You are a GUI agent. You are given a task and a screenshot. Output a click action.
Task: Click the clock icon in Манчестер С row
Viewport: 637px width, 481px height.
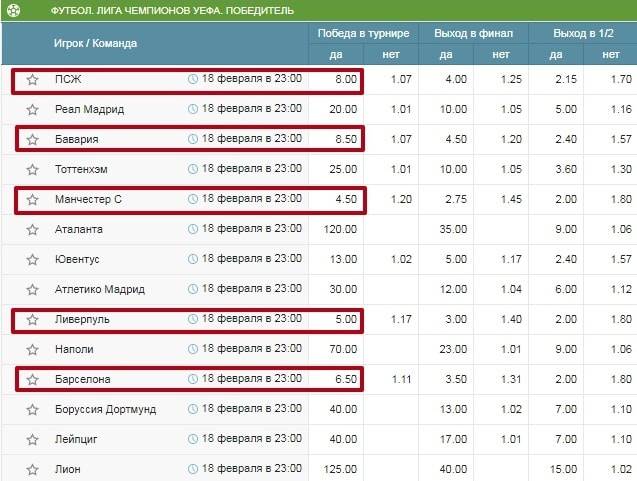tap(193, 199)
